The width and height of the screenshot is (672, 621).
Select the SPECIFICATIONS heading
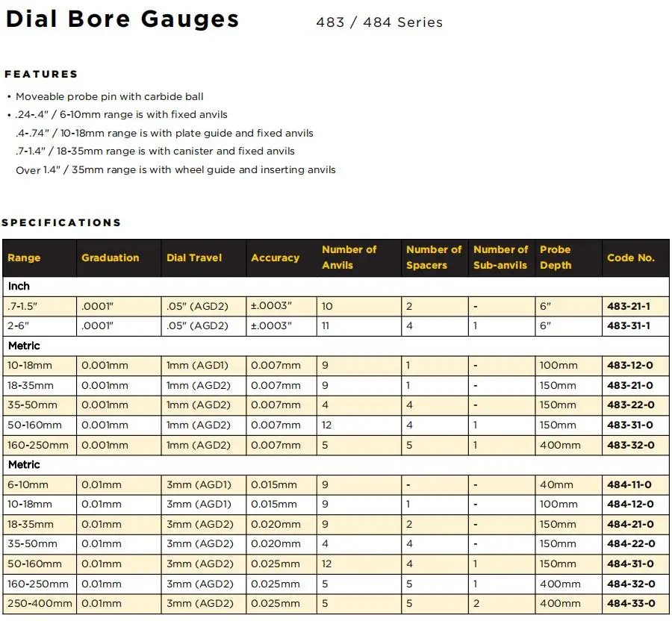point(61,222)
